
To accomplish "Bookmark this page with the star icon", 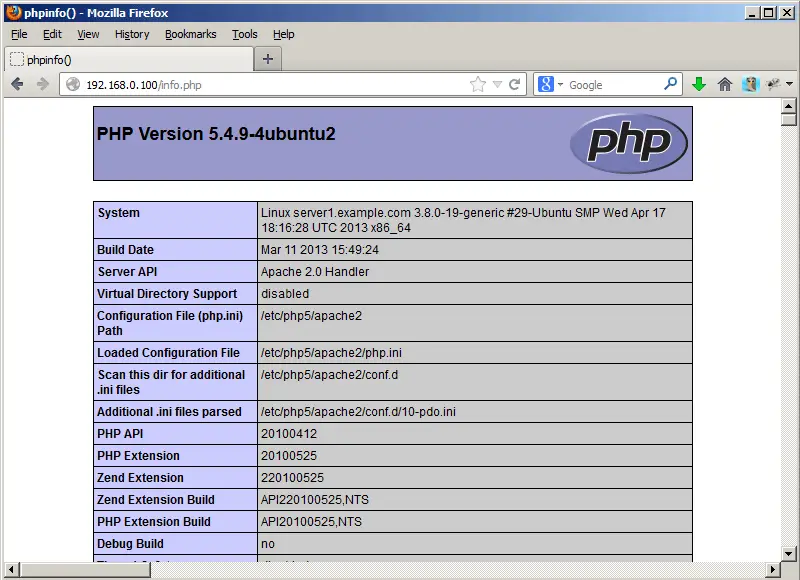I will (x=478, y=84).
